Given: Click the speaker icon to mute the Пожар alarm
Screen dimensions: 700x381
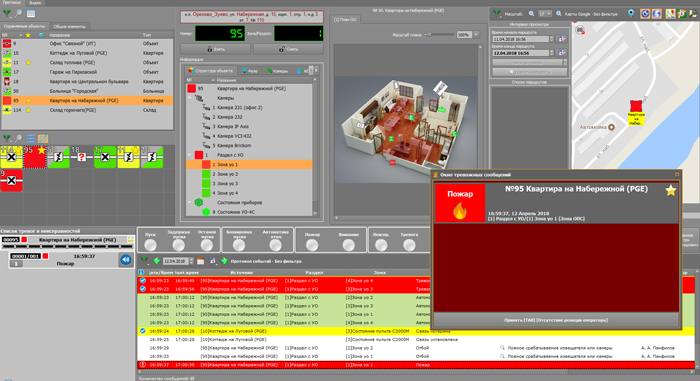Looking at the screenshot, I should pos(125,260).
